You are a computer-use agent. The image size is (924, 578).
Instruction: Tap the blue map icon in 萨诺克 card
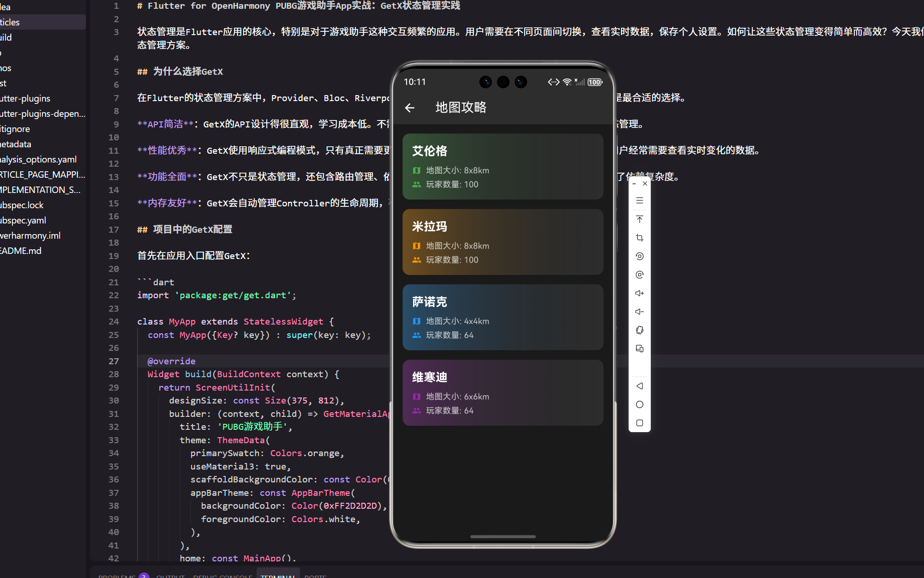[416, 321]
